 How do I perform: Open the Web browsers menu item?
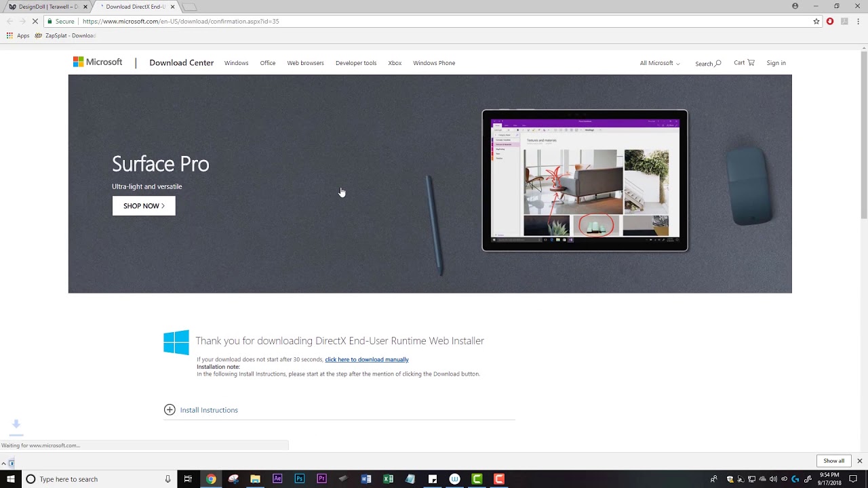pos(305,63)
